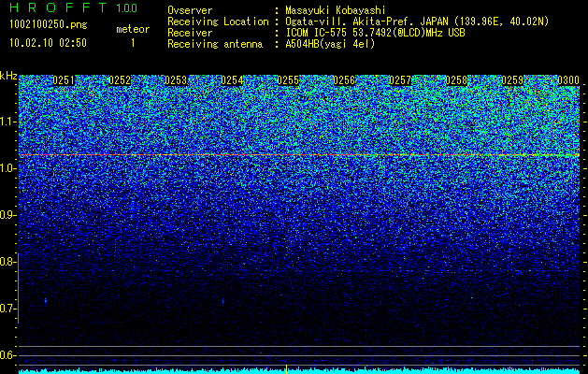Image resolution: width=588 pixels, height=374 pixels.
Task: Click the 0259 time marker
Action: (512, 80)
